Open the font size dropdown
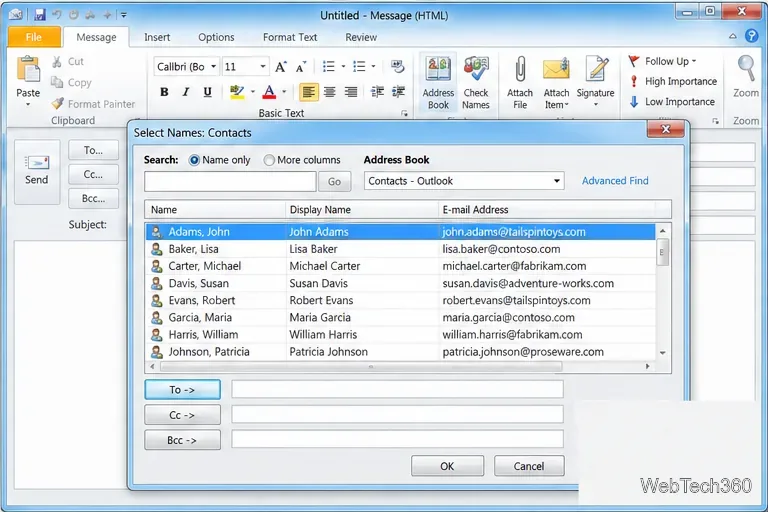768x512 pixels. [x=263, y=67]
